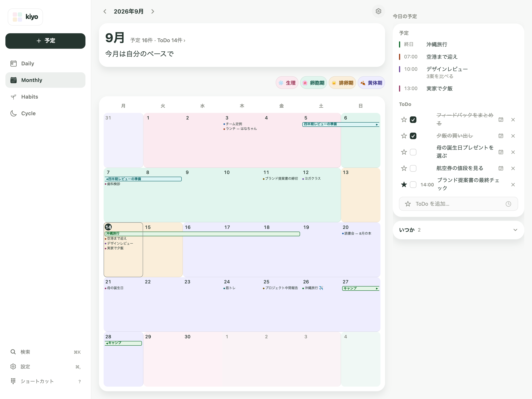The image size is (532, 399).
Task: Open 検索 search in sidebar
Action: click(45, 352)
